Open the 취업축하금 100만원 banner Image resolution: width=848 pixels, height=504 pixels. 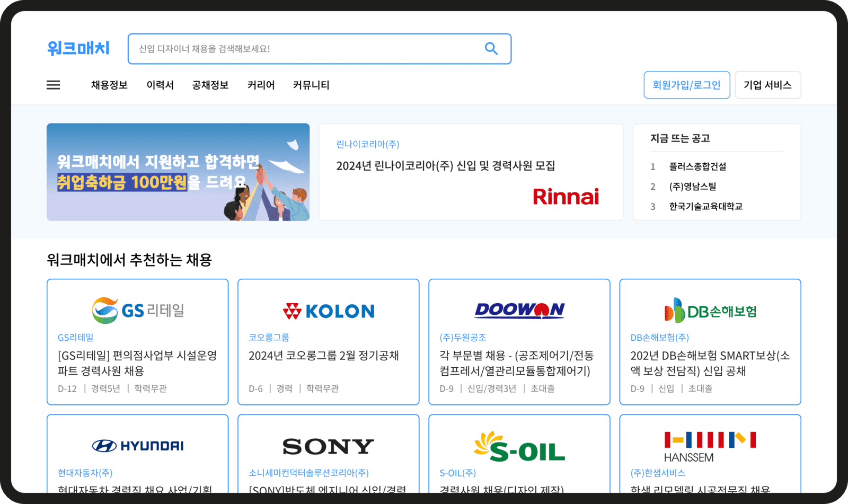click(x=178, y=172)
